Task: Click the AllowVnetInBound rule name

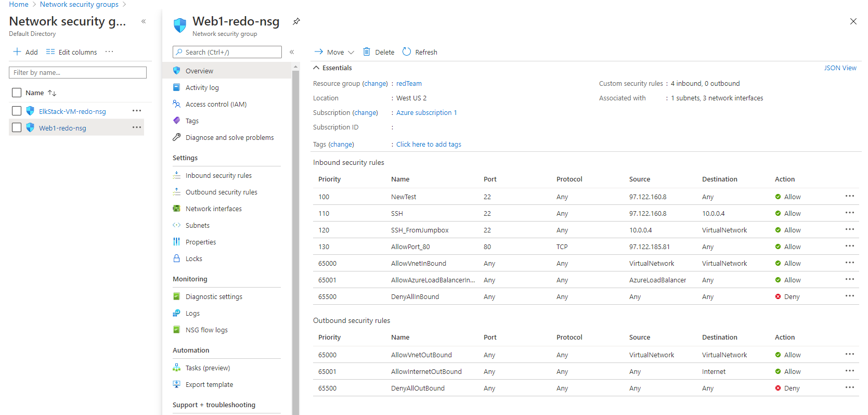Action: click(419, 264)
